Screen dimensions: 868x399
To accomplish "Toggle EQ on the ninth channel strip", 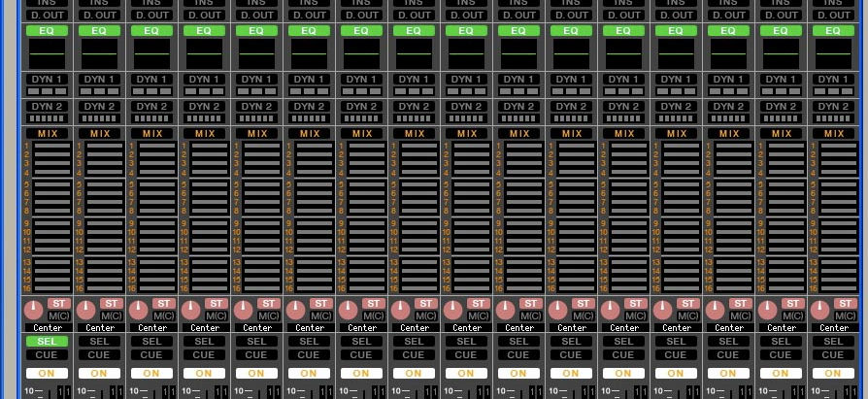I will click(466, 31).
